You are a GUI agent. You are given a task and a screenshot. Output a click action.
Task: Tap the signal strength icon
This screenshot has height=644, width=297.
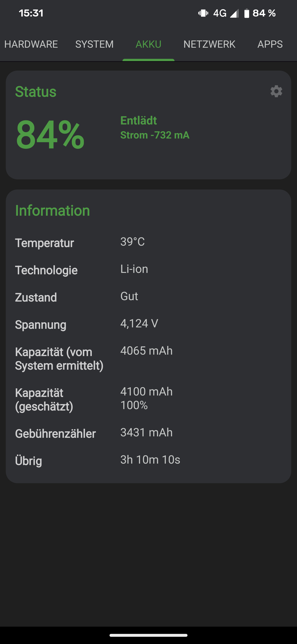[x=234, y=13]
